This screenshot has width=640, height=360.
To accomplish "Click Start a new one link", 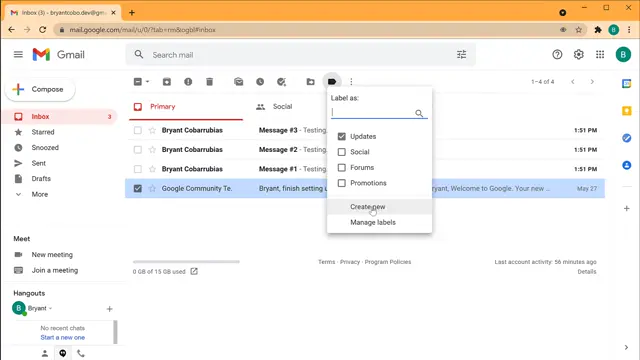I will [62, 337].
